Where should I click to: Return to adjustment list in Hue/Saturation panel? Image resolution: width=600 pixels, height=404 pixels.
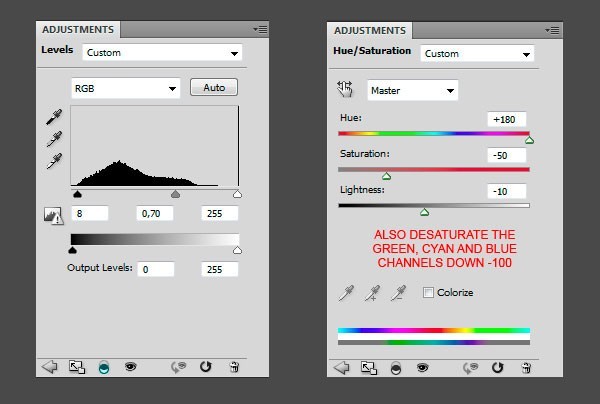(341, 368)
